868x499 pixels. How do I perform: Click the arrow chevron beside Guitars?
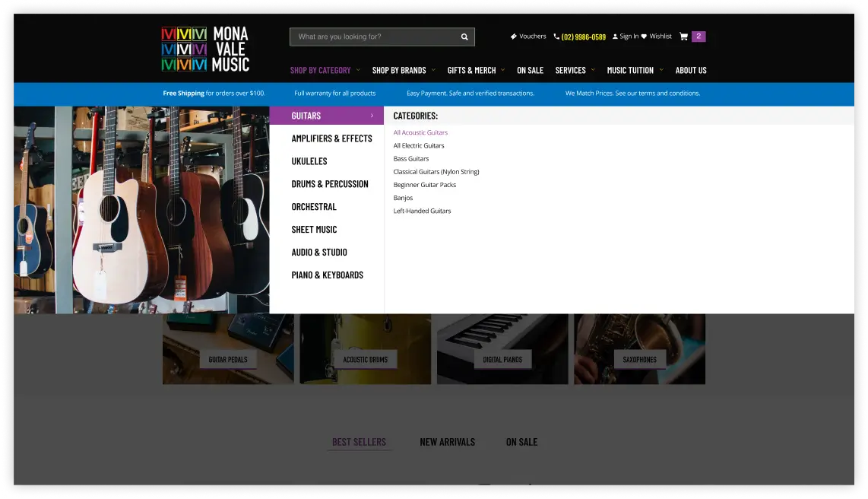pos(372,116)
